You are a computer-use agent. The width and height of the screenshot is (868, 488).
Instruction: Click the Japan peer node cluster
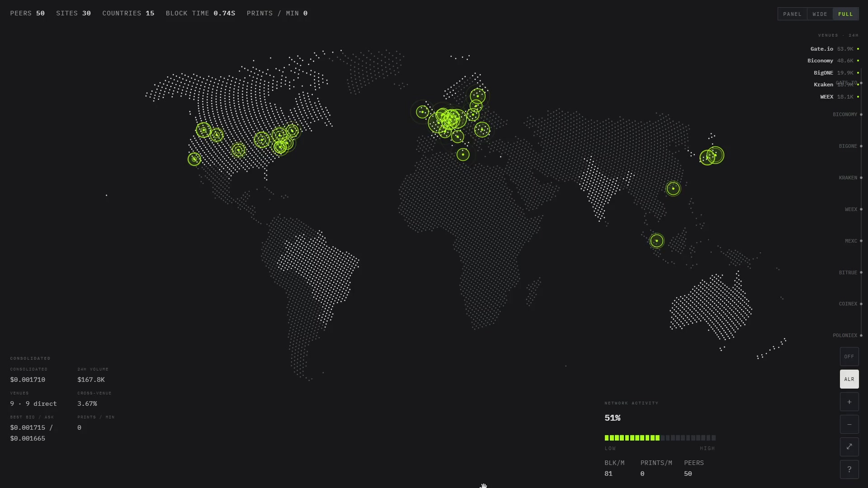712,156
